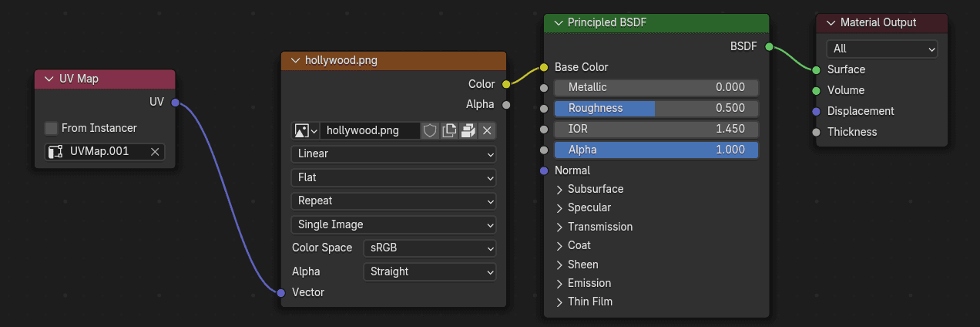Open the Color Space sRGB dropdown
The height and width of the screenshot is (327, 980).
point(429,248)
